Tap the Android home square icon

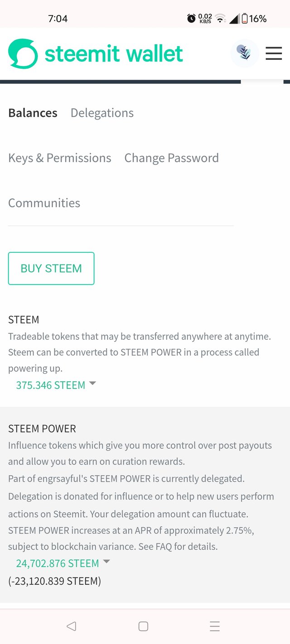pyautogui.click(x=143, y=626)
